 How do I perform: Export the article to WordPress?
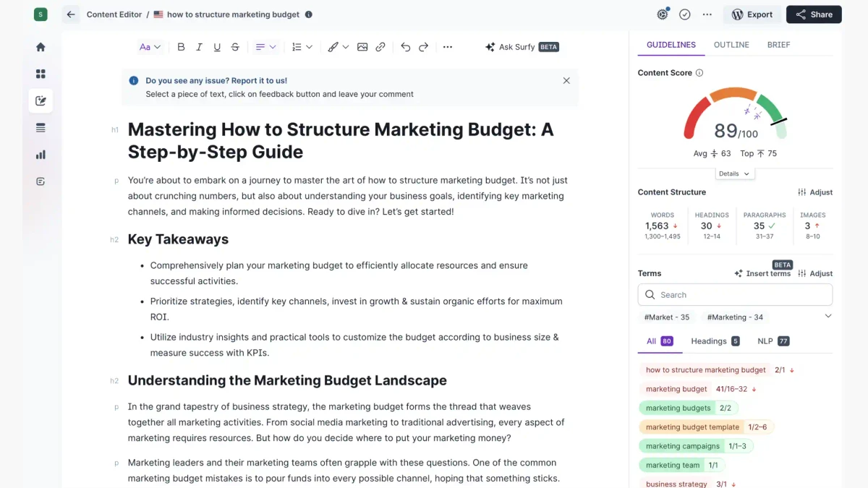tap(752, 14)
